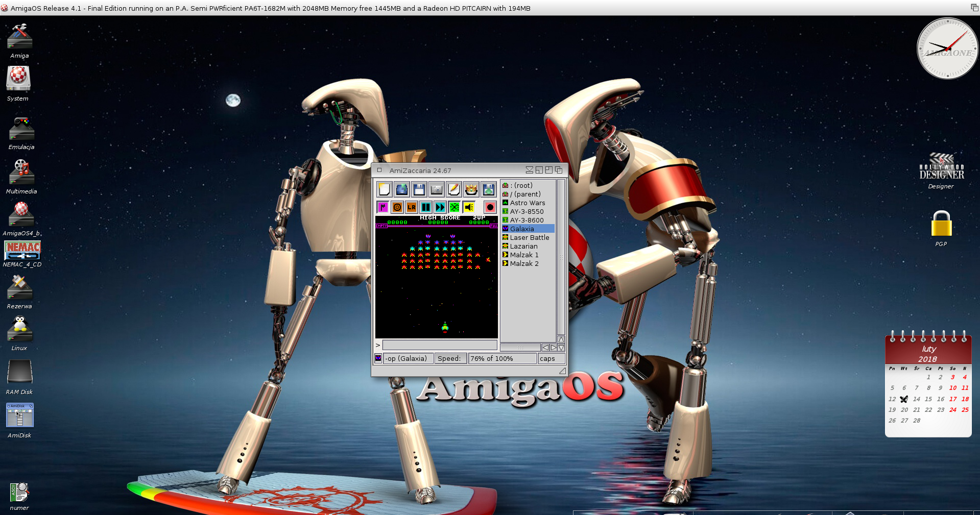This screenshot has width=980, height=515.
Task: Select ': (root)' in the game list
Action: pos(528,185)
